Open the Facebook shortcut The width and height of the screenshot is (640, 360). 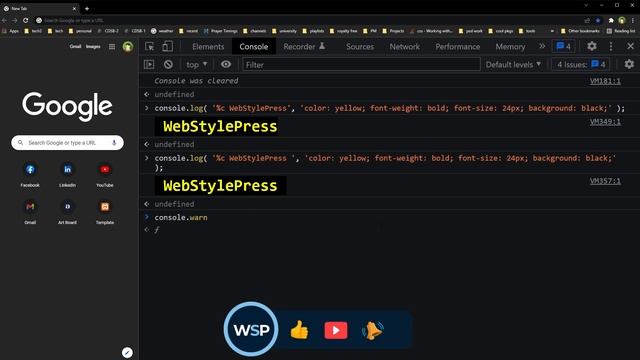coord(30,174)
